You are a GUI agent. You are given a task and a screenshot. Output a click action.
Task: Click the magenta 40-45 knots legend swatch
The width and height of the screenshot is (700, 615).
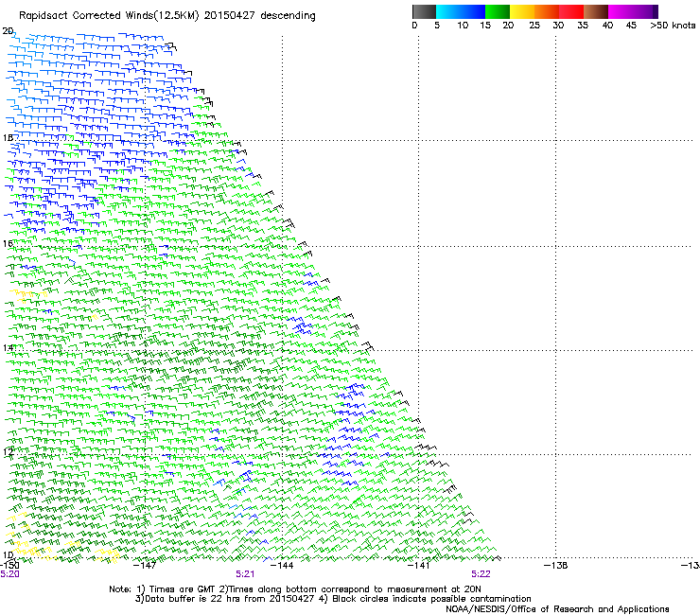click(x=621, y=11)
